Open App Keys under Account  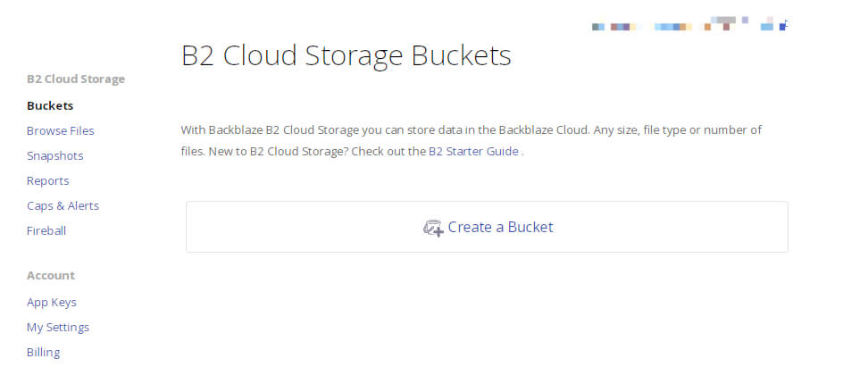click(52, 302)
